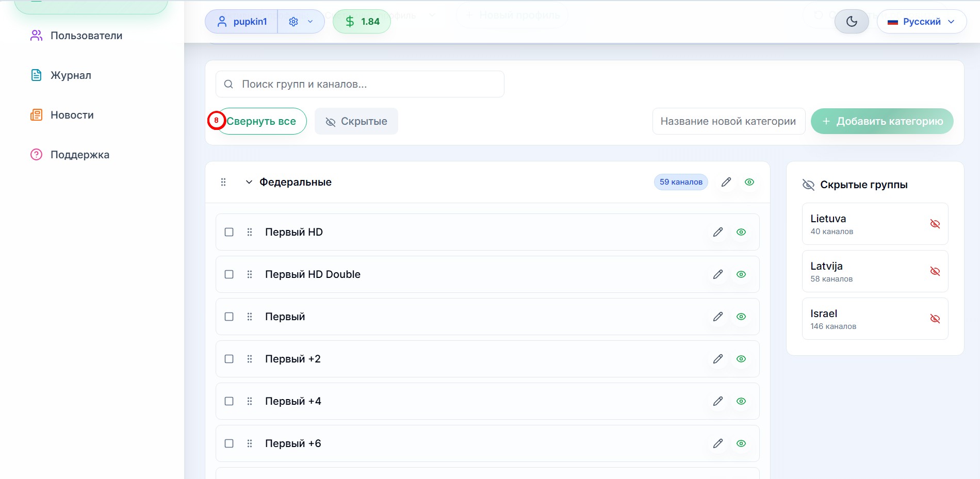The height and width of the screenshot is (479, 980).
Task: Click the pencil icon for Первый +4
Action: click(x=717, y=401)
